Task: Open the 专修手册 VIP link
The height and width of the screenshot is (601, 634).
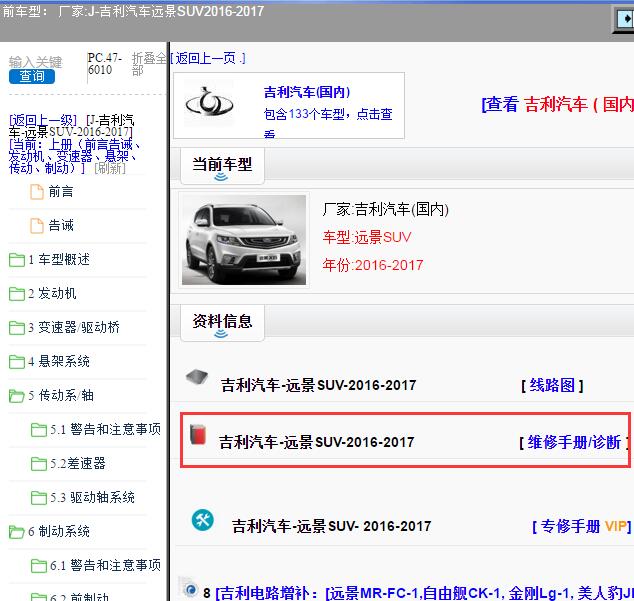Action: [581, 526]
